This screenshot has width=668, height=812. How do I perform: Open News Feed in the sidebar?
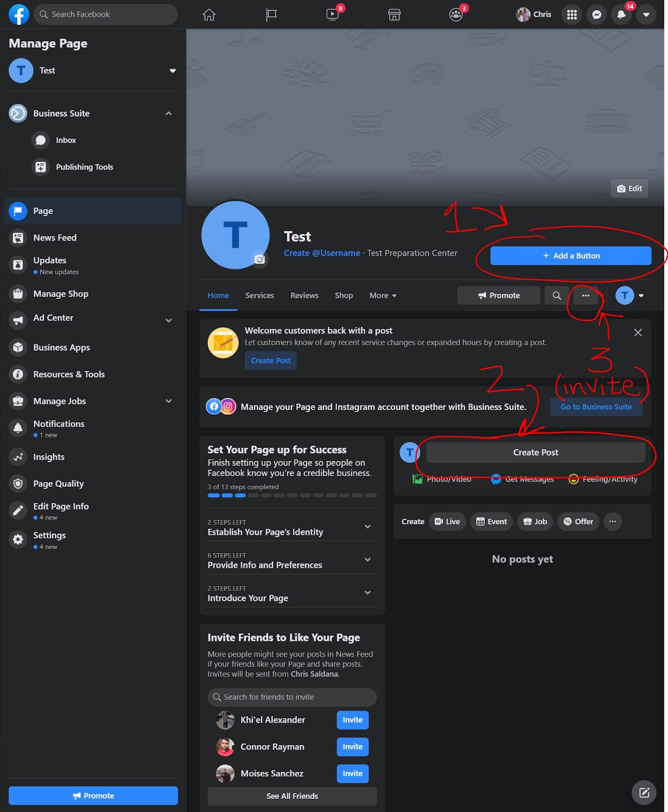click(93, 238)
